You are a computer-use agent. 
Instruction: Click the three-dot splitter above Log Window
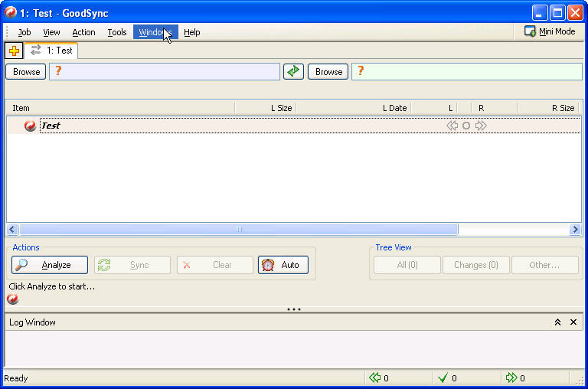pos(294,309)
